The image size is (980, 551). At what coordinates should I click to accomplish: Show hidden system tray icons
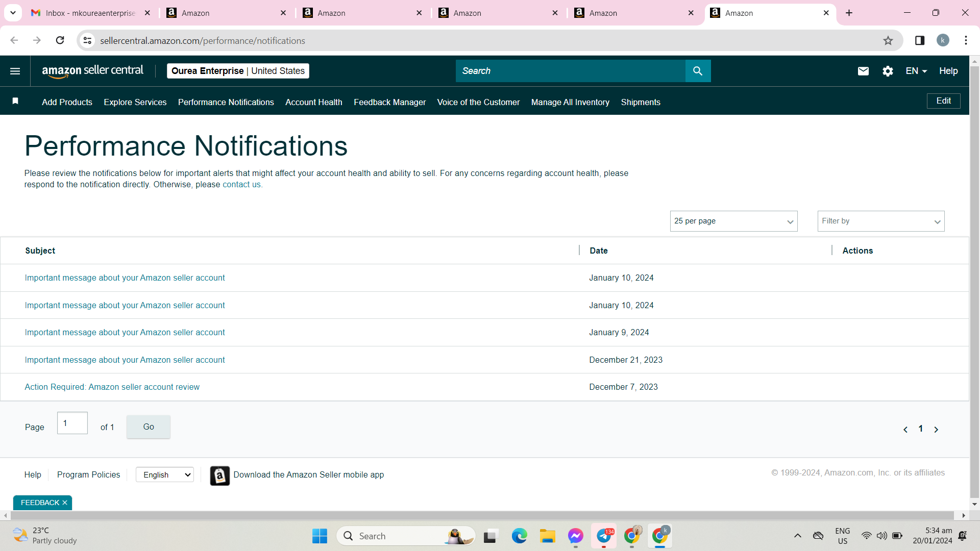[797, 536]
